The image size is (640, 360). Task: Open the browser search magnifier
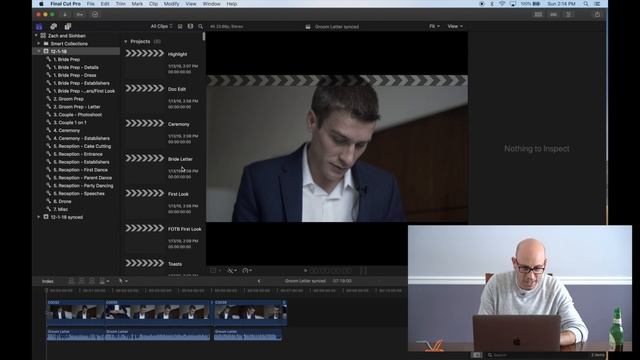(200, 27)
